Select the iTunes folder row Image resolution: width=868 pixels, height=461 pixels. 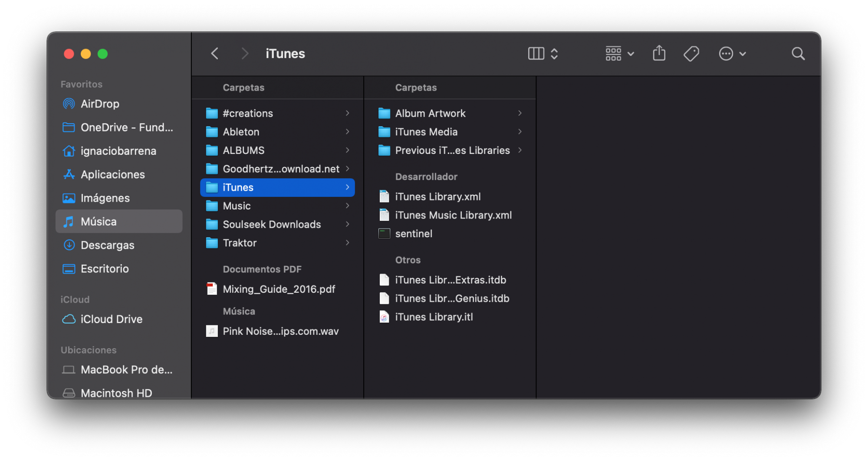[277, 187]
